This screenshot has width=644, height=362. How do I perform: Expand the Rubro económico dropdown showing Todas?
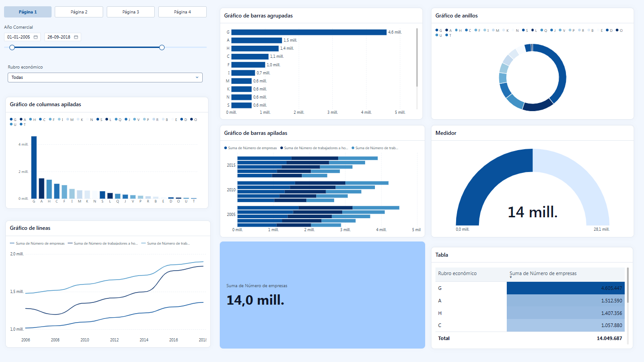[105, 78]
